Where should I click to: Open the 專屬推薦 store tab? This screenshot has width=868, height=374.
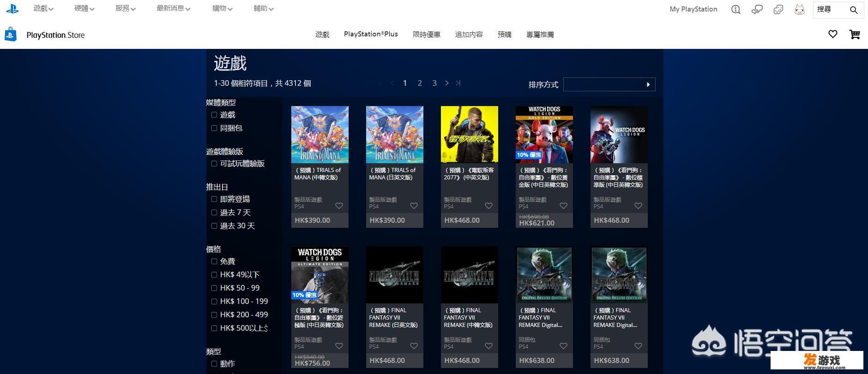coord(540,35)
